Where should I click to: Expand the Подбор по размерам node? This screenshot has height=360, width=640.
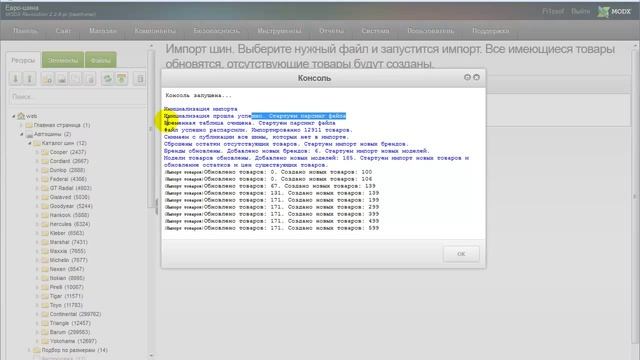click(x=29, y=350)
